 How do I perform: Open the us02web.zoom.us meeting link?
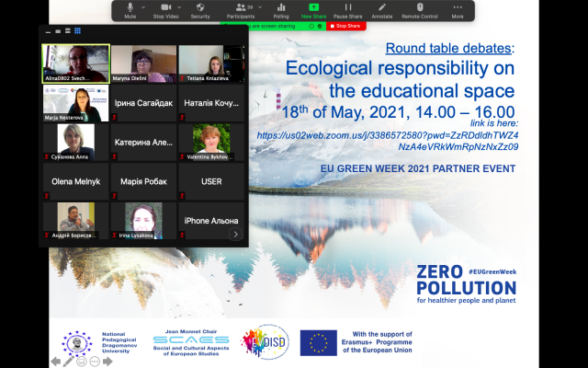point(388,141)
